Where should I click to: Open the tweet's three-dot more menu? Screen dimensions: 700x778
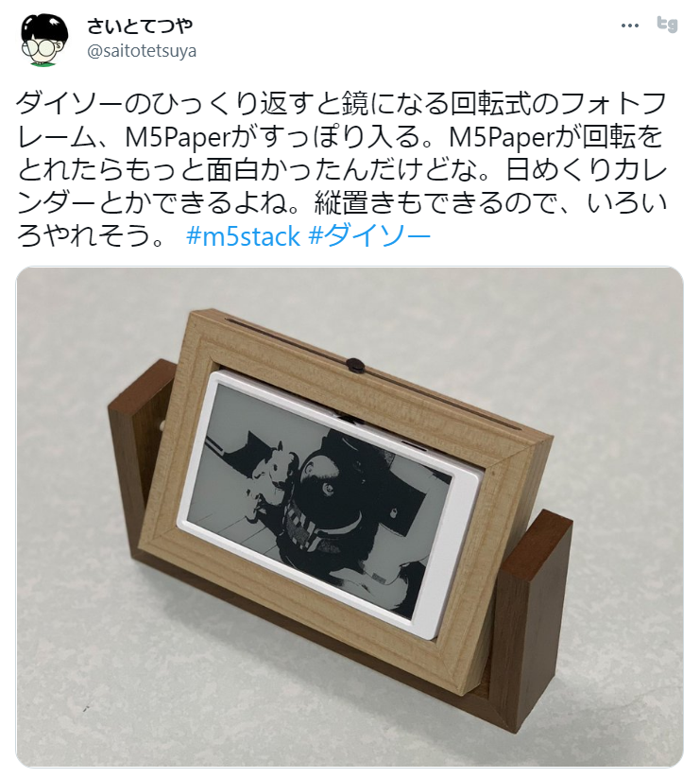pyautogui.click(x=629, y=26)
